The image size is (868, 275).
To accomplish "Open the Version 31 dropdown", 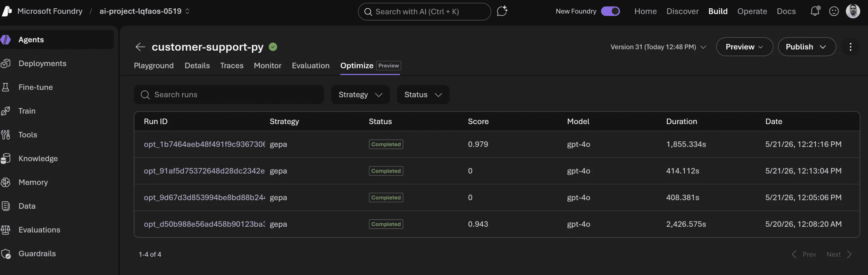I will 658,47.
